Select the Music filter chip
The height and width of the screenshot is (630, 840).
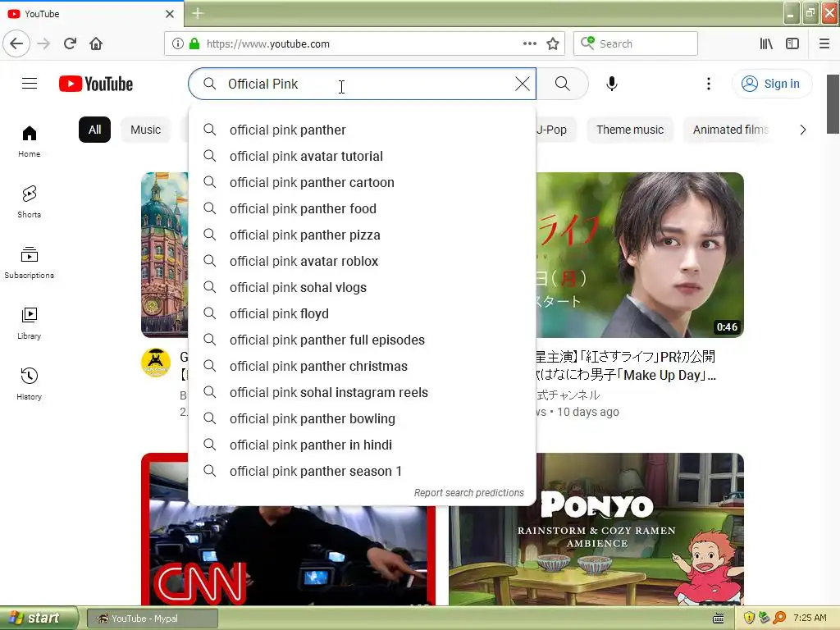(146, 130)
